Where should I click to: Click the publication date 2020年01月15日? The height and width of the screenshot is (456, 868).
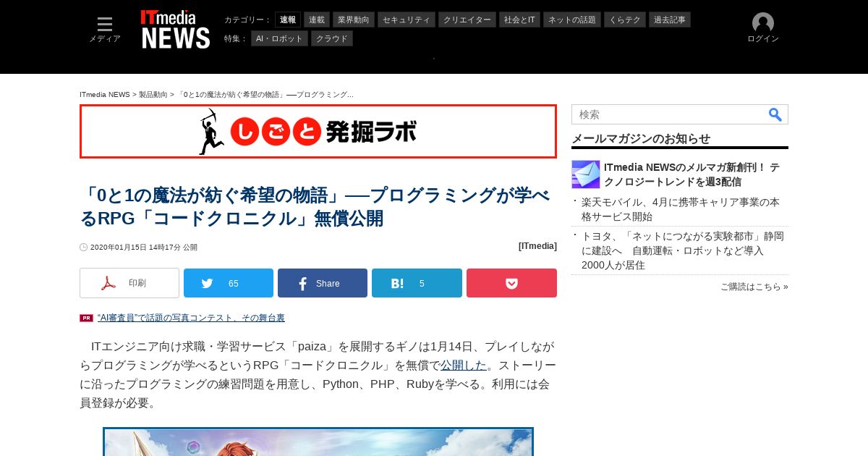(118, 248)
